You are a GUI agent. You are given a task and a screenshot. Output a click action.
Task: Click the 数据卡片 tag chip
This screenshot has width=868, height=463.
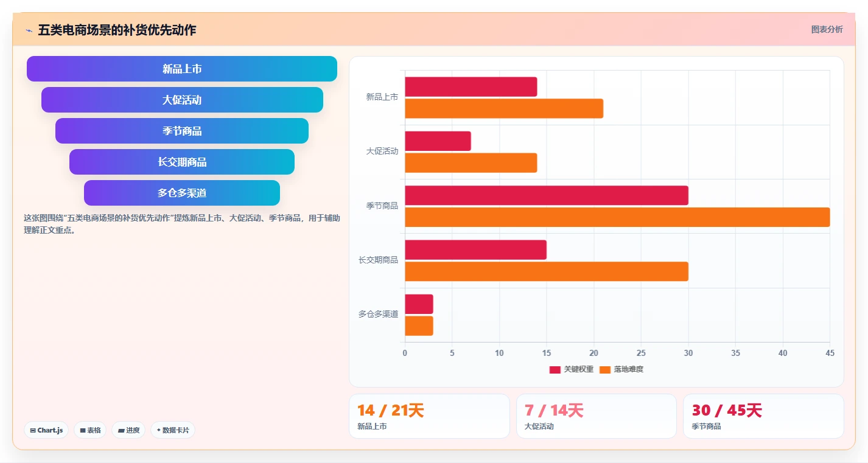(x=173, y=430)
